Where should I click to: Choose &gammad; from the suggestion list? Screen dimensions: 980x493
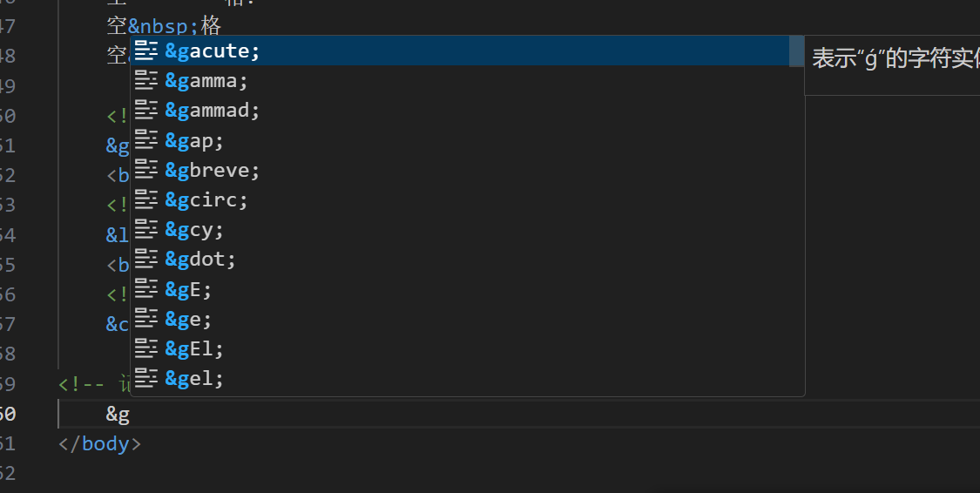tap(467, 110)
